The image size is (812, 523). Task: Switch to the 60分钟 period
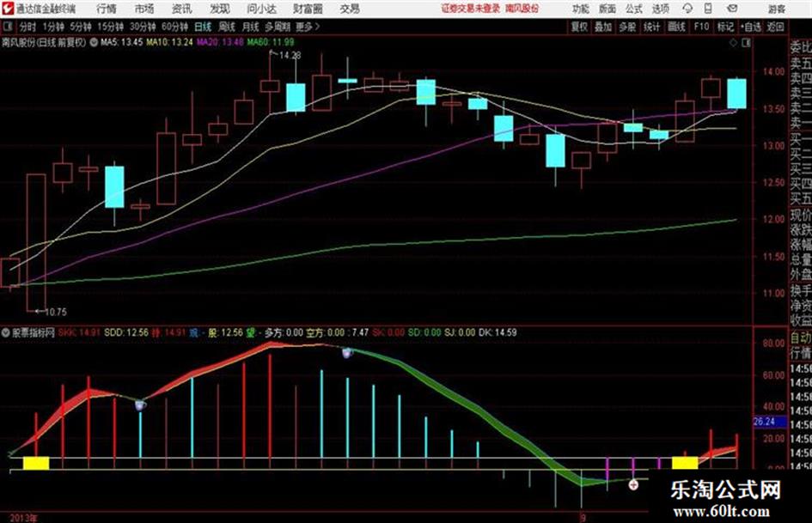click(174, 27)
